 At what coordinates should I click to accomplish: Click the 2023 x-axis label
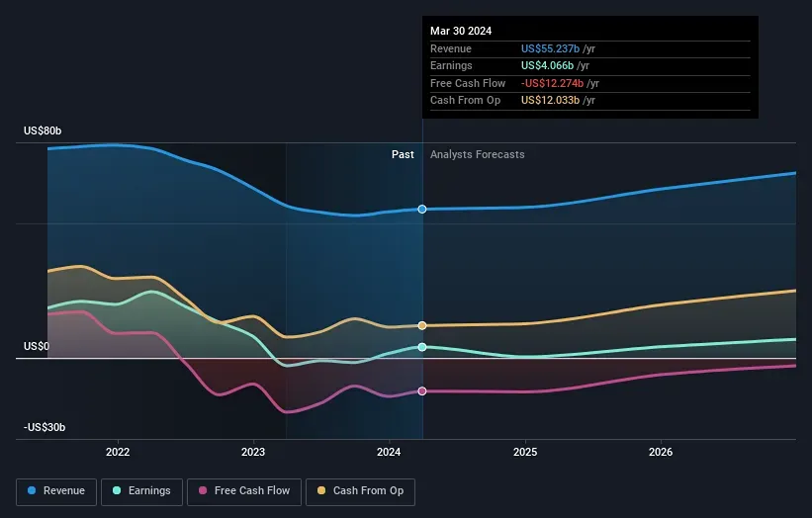pyautogui.click(x=253, y=452)
